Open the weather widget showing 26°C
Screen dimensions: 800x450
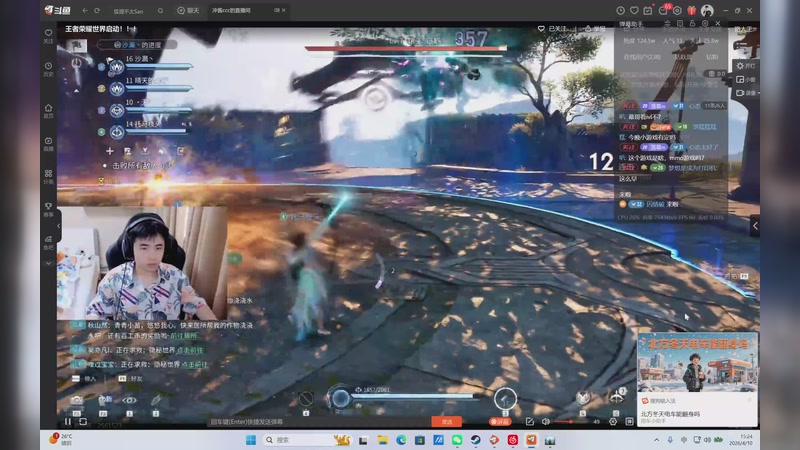pyautogui.click(x=61, y=440)
